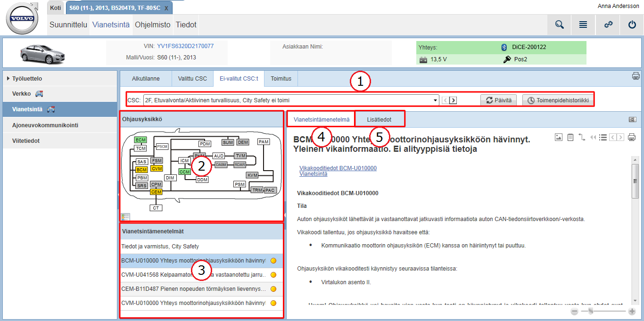Zoom out with the minus icon
This screenshot has height=321, width=644.
click(574, 312)
